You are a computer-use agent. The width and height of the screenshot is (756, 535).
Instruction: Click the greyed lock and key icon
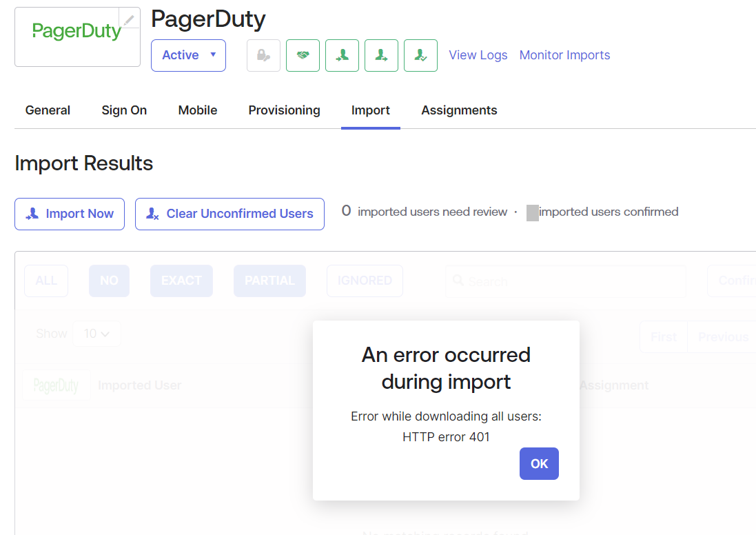(x=263, y=55)
